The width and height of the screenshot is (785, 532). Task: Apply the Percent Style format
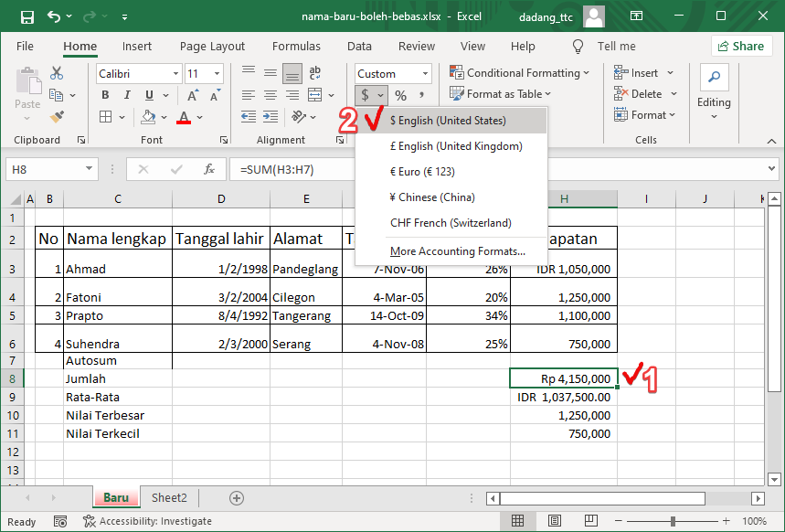pos(398,94)
